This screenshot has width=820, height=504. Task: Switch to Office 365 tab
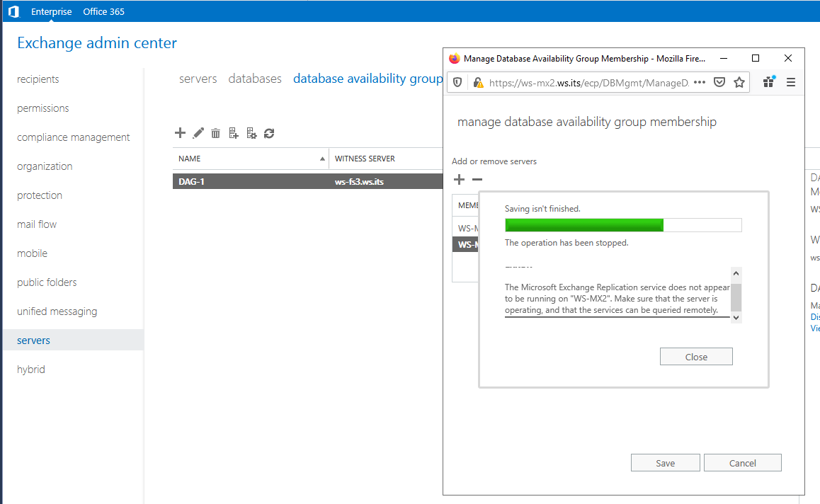tap(103, 11)
